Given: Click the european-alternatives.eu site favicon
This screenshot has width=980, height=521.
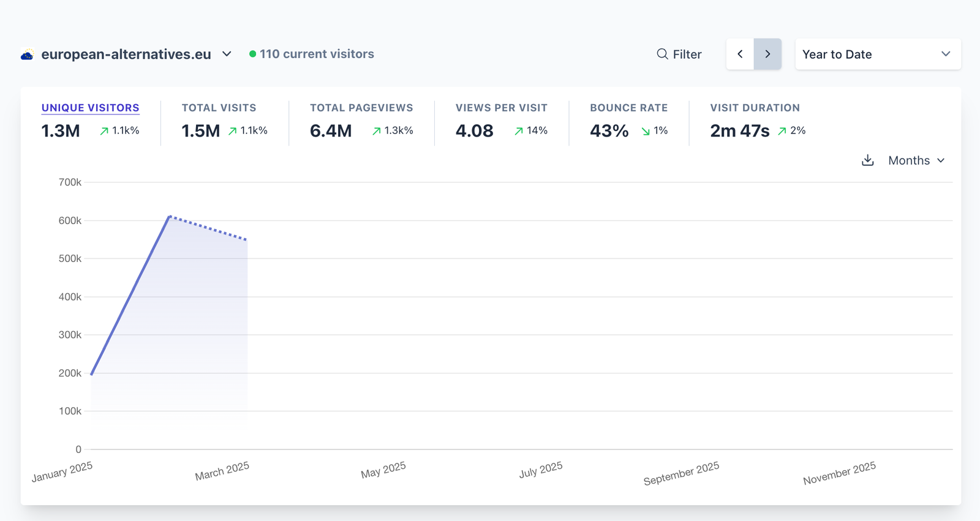Looking at the screenshot, I should (27, 54).
